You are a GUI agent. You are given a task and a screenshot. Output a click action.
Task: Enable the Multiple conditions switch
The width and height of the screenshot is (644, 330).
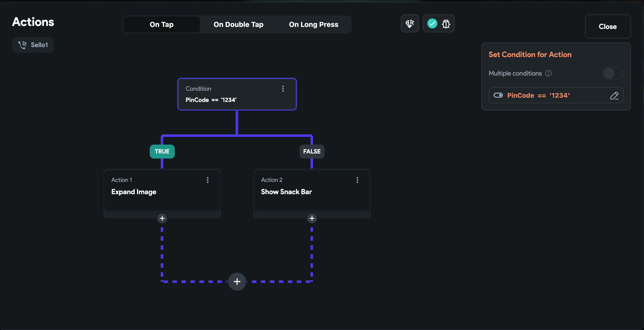(613, 73)
